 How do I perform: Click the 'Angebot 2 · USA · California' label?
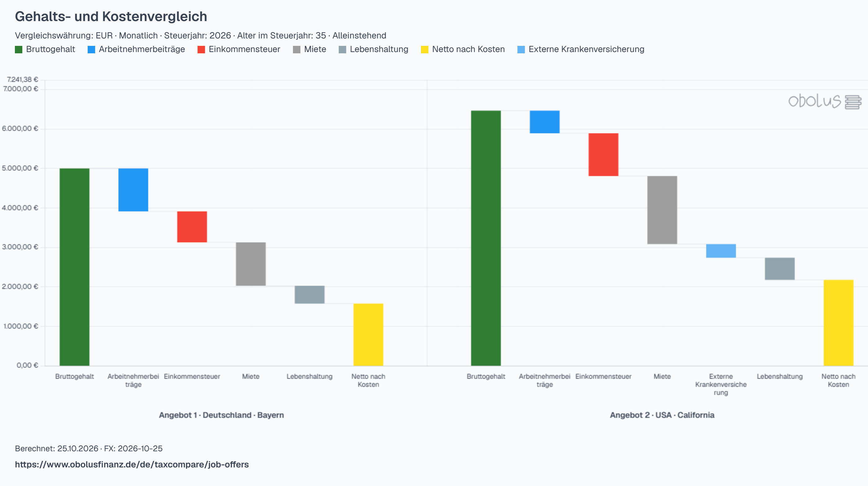tap(662, 415)
